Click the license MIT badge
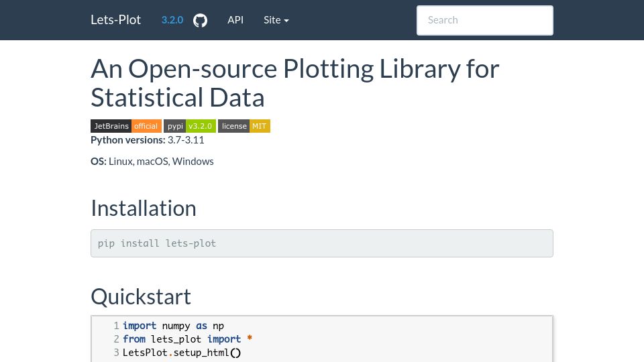Screen dimensions: 644x362 coord(244,126)
